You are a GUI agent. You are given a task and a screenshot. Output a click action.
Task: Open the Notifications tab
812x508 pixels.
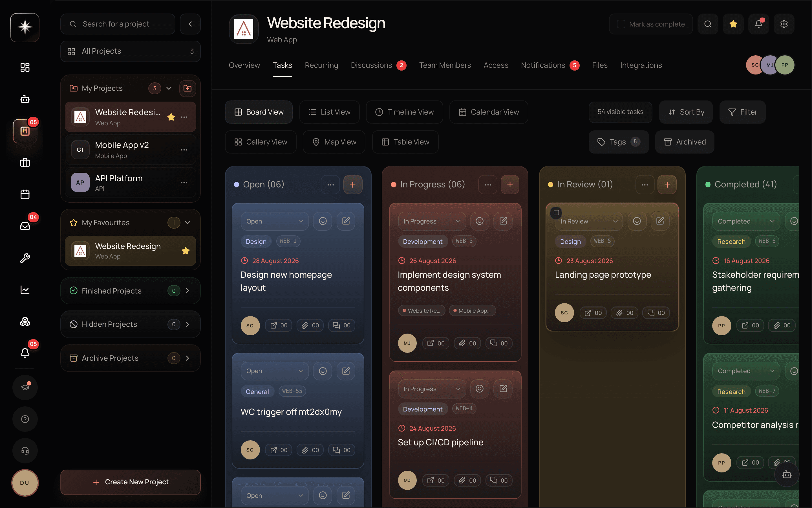[x=550, y=65]
